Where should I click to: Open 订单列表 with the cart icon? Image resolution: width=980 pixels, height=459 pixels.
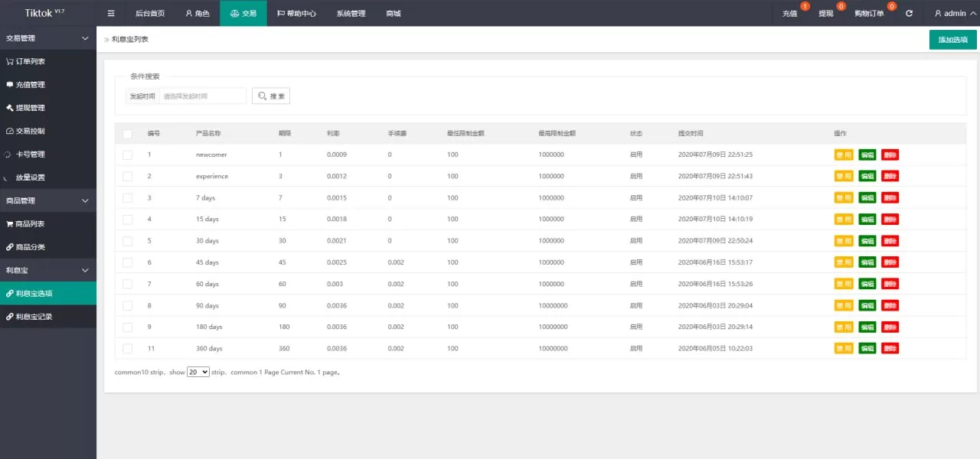26,61
